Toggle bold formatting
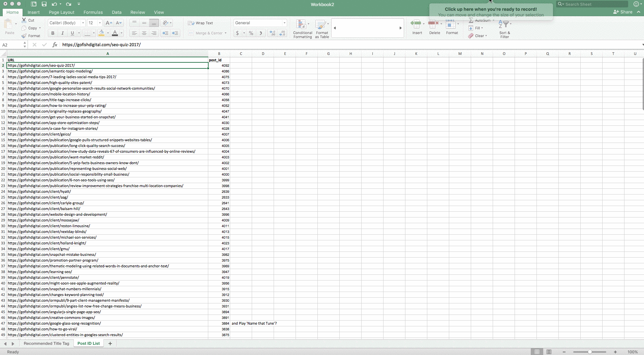The image size is (644, 355). click(x=53, y=33)
